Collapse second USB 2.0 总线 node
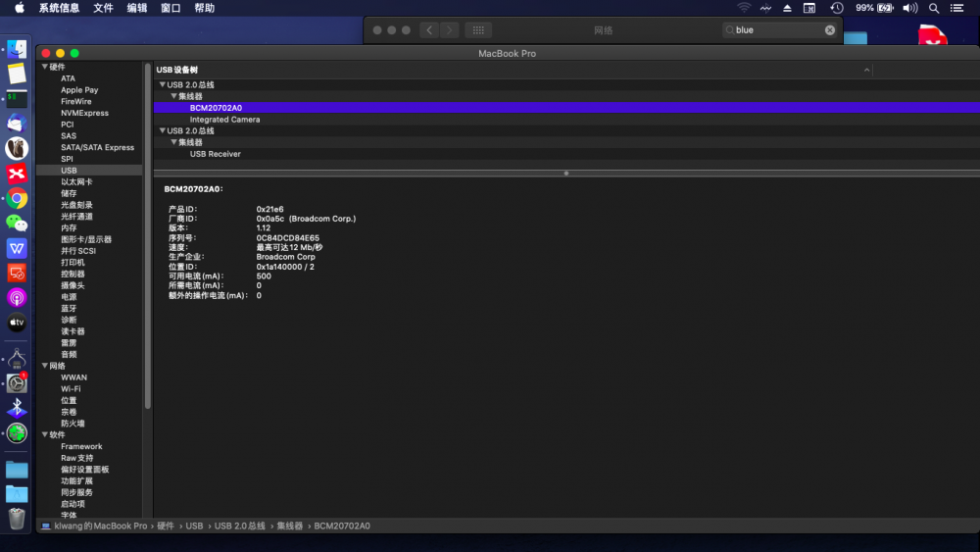The height and width of the screenshot is (552, 980). tap(163, 130)
